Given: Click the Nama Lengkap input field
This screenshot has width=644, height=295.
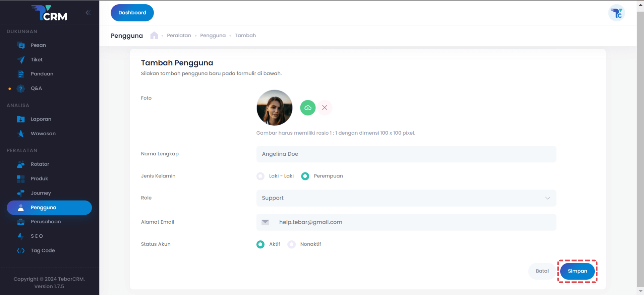Looking at the screenshot, I should pos(406,154).
